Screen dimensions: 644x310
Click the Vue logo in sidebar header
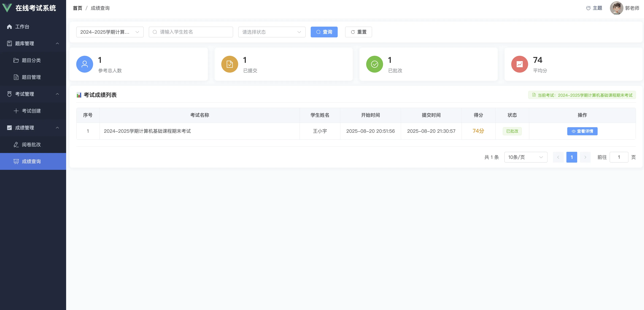[7, 8]
